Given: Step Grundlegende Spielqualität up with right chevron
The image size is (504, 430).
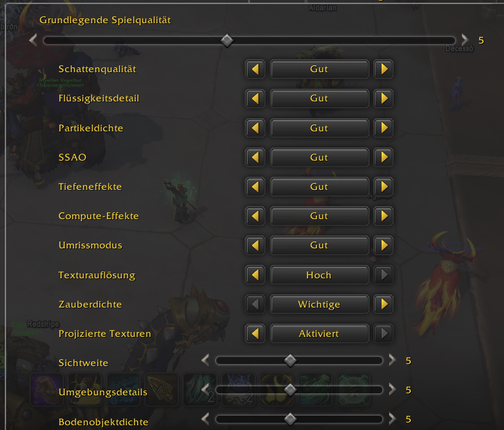Looking at the screenshot, I should tap(465, 40).
